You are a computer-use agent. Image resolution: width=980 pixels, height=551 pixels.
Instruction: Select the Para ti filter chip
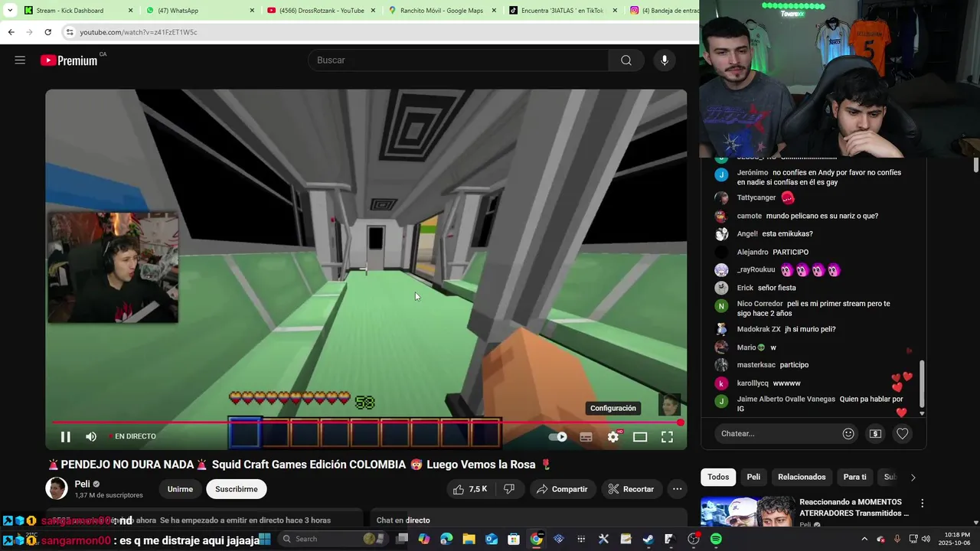854,477
